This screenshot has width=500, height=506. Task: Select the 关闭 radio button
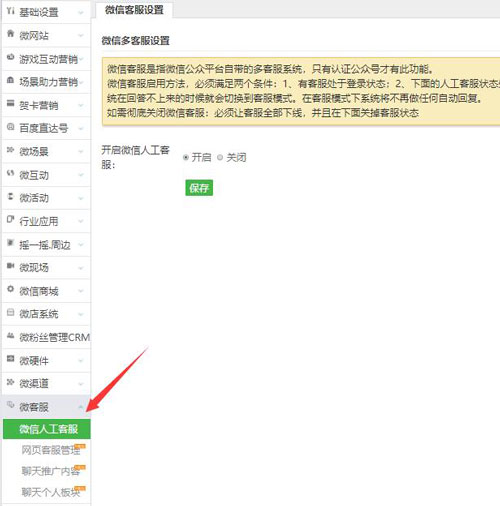tap(220, 157)
